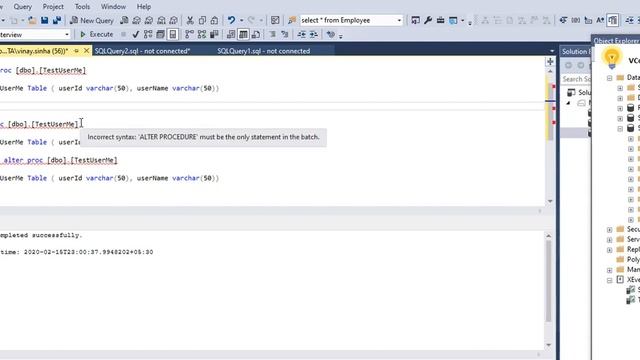Image resolution: width=640 pixels, height=360 pixels.
Task: Click the editor split-window plus button
Action: (x=550, y=62)
